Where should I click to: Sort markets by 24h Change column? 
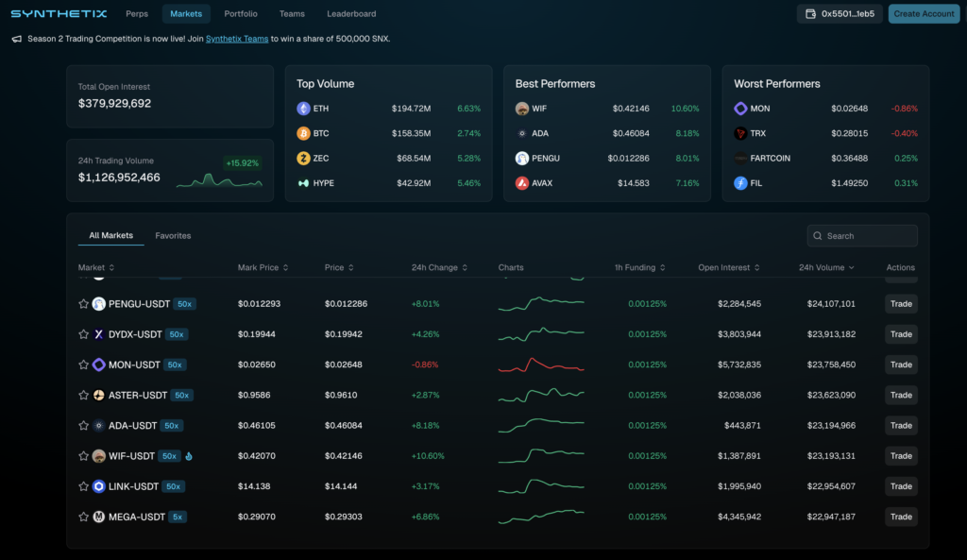click(x=439, y=267)
